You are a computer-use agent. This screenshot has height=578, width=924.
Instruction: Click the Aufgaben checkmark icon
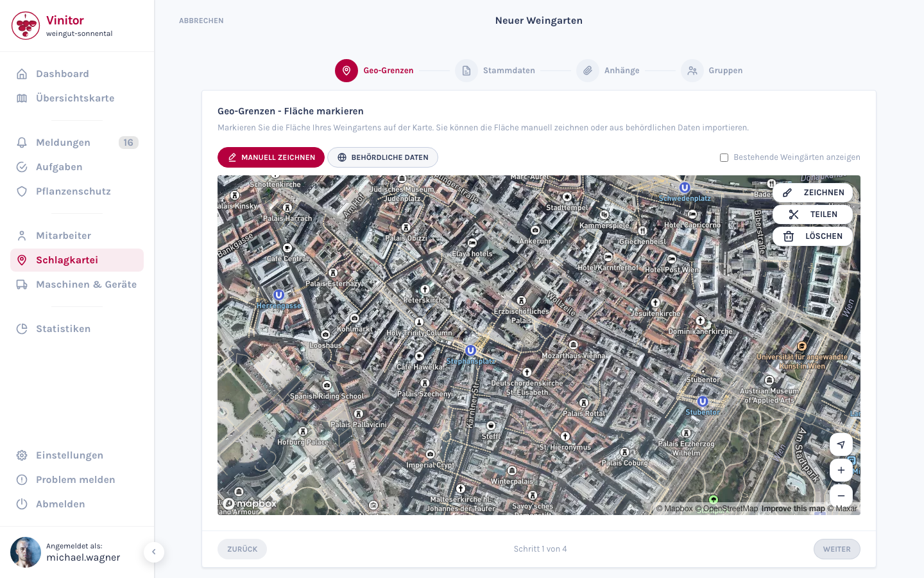pos(22,167)
